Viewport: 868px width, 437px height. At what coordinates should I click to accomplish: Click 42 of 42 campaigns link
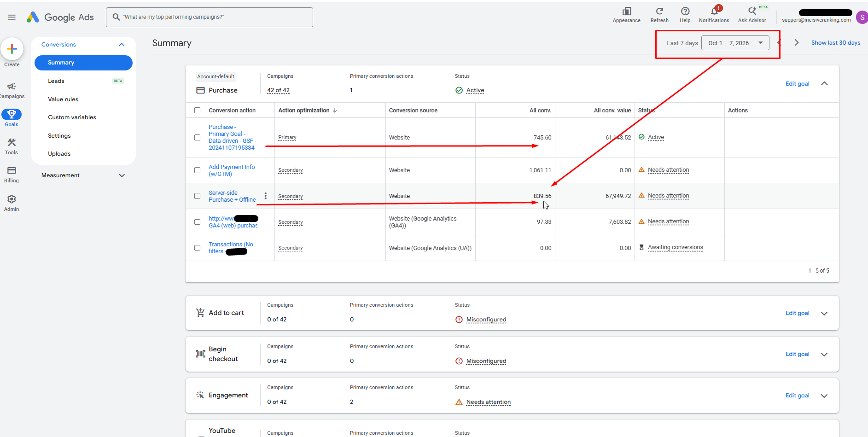[x=278, y=90]
